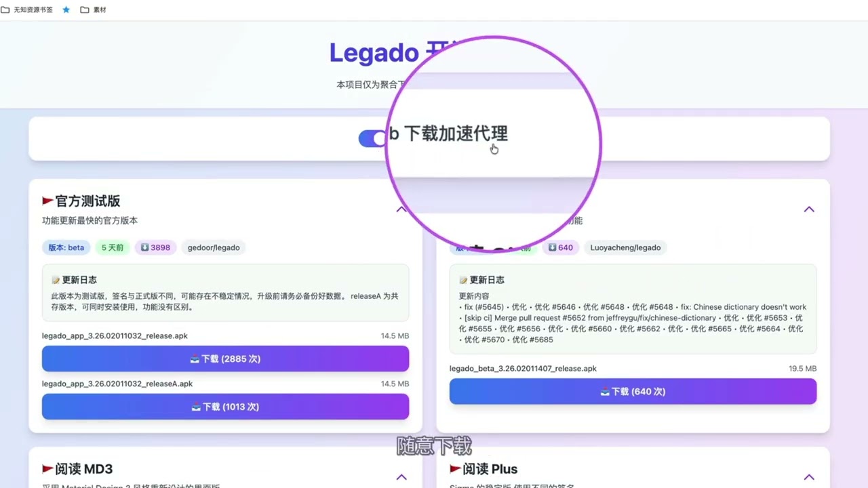The height and width of the screenshot is (488, 868).
Task: Click 14.5 MB next to release.apk
Action: coord(395,335)
